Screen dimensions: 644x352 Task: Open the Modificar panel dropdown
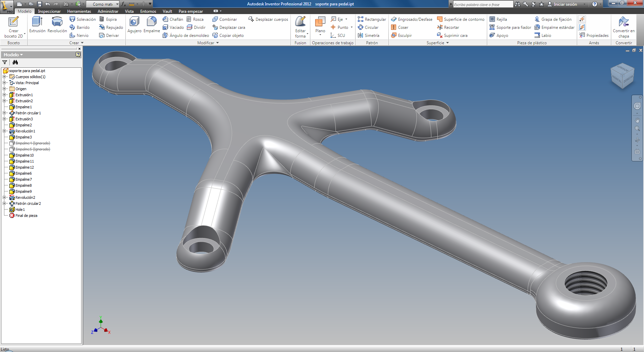click(208, 43)
